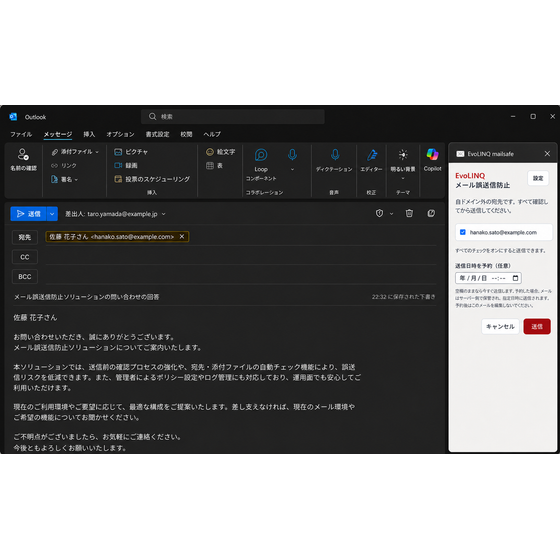Open the Editor (エディター) tool
This screenshot has height=560, width=560.
point(371,160)
